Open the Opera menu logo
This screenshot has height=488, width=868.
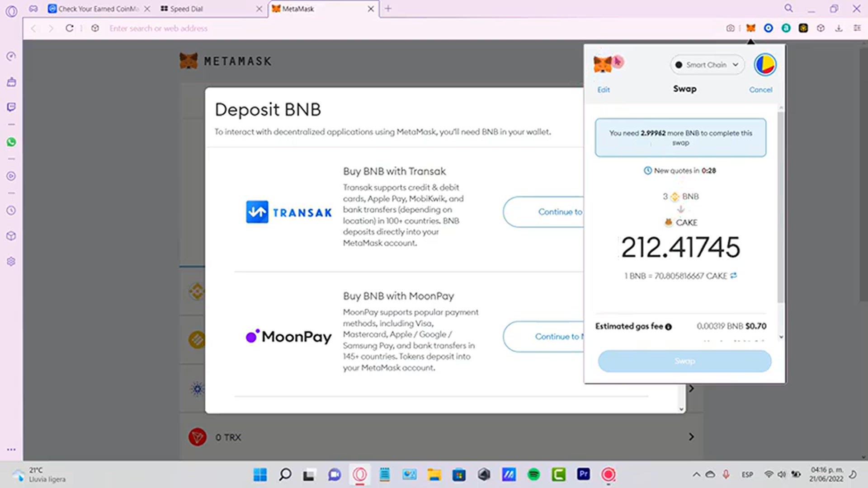click(11, 11)
